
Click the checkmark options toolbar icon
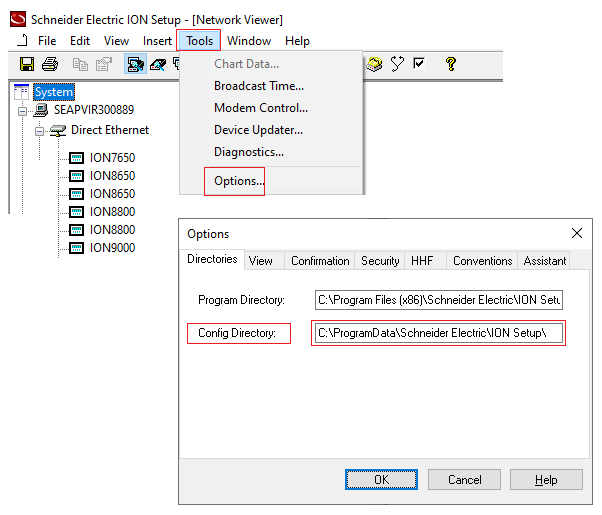pyautogui.click(x=419, y=63)
